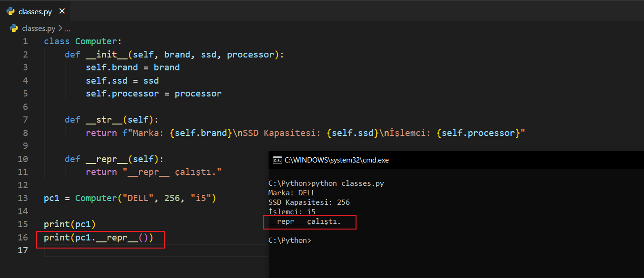
Task: Click the "__repr__ çalıştı." terminal output line
Action: [305, 221]
